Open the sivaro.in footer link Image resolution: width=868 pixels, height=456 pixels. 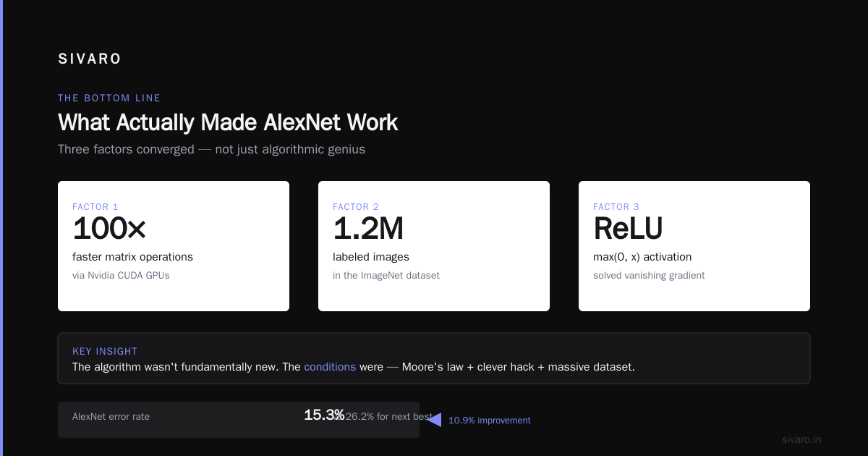801,439
